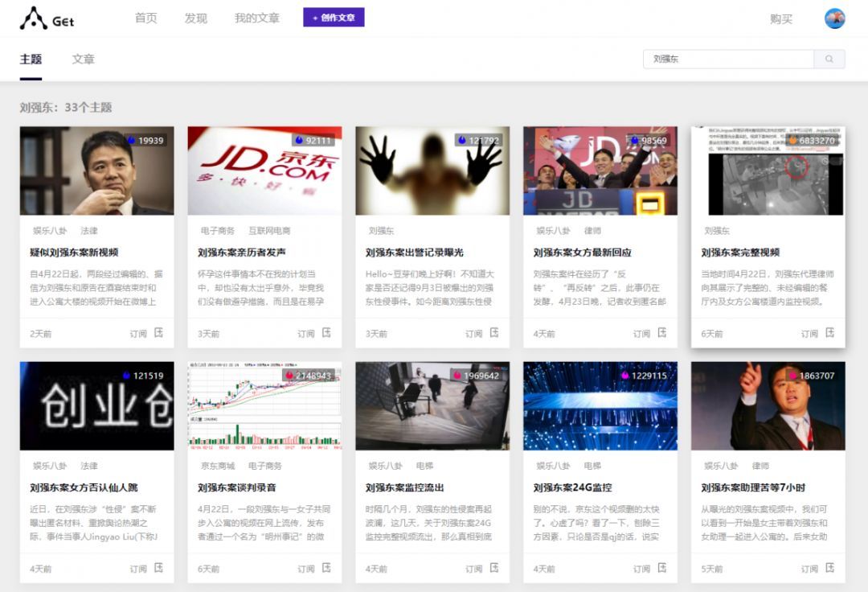This screenshot has height=592, width=868.
Task: Click the 1863707 heat counter badge
Action: pyautogui.click(x=812, y=376)
